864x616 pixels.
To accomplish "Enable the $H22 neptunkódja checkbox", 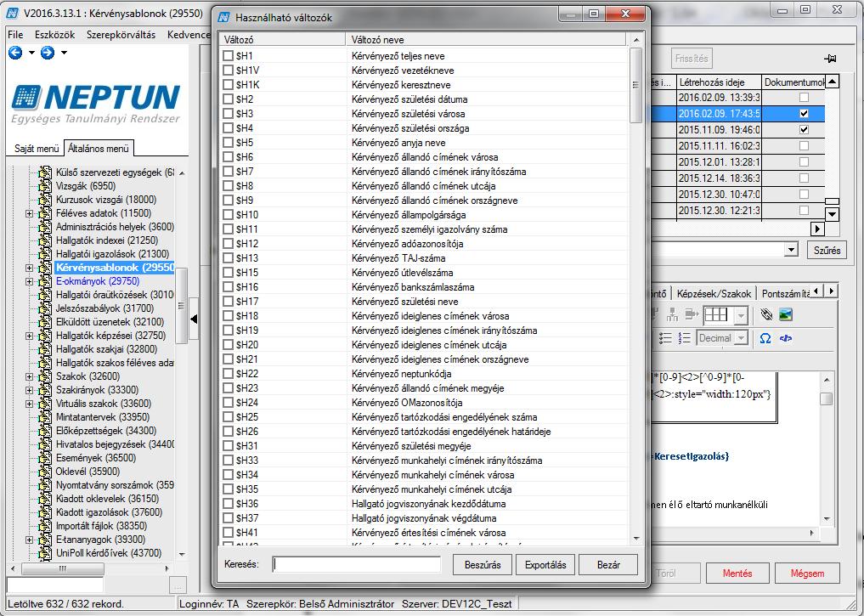I will pyautogui.click(x=229, y=373).
